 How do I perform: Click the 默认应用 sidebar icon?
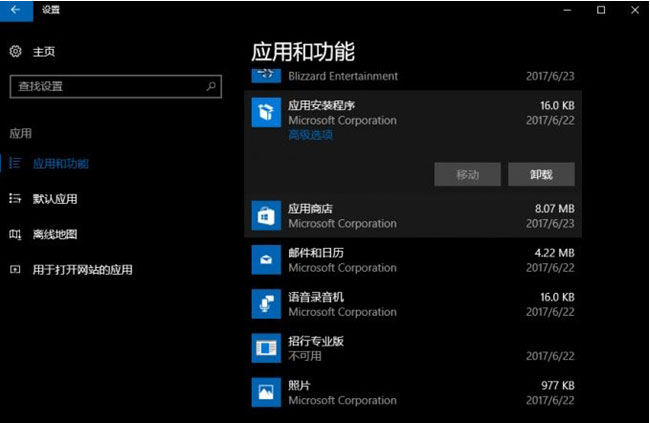pyautogui.click(x=15, y=199)
